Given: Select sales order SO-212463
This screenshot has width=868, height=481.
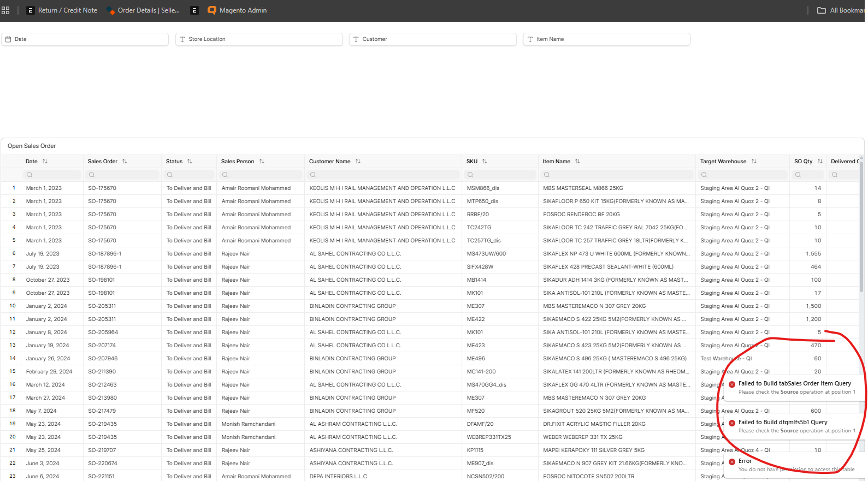Looking at the screenshot, I should (102, 385).
